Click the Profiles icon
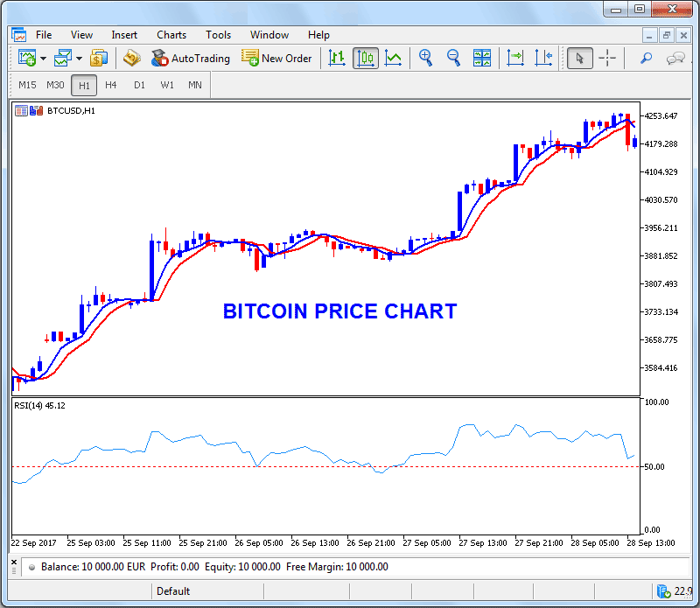 tap(63, 58)
